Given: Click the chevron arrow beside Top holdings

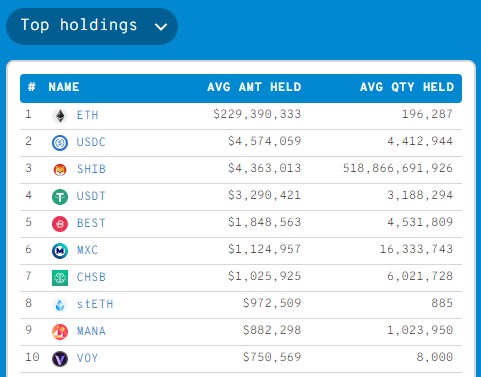Looking at the screenshot, I should pos(161,27).
